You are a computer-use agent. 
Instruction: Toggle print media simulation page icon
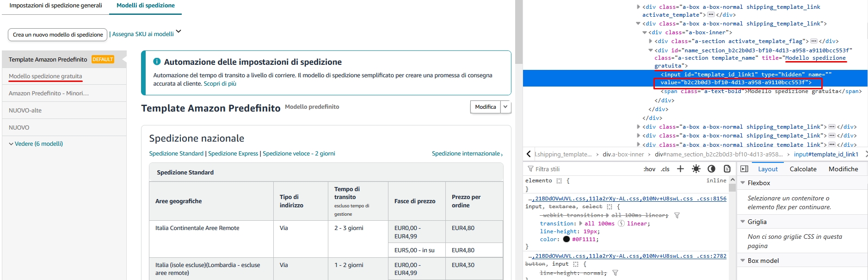(x=727, y=169)
